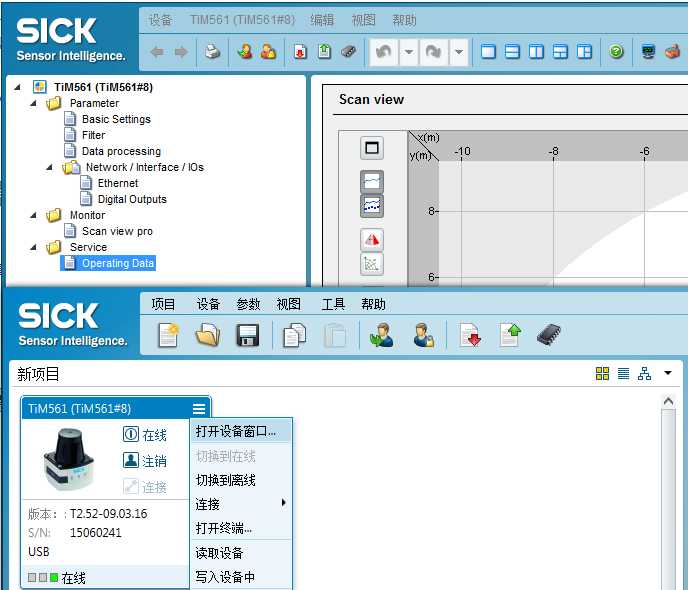Screen dimensions: 688x590
Task: Click the save floppy disk icon
Action: [248, 335]
